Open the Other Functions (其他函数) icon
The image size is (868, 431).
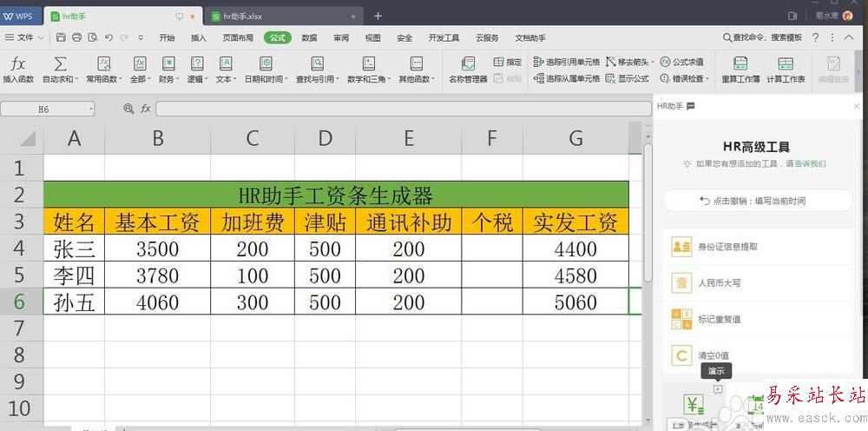pyautogui.click(x=417, y=63)
